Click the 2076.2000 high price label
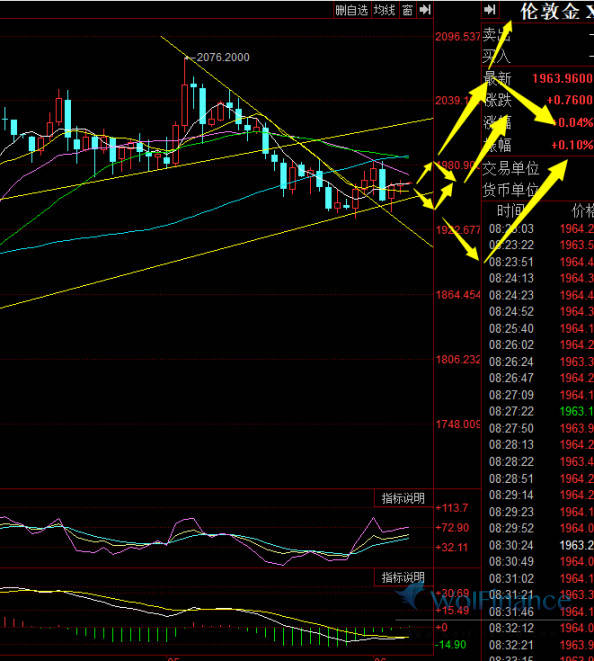 click(223, 57)
